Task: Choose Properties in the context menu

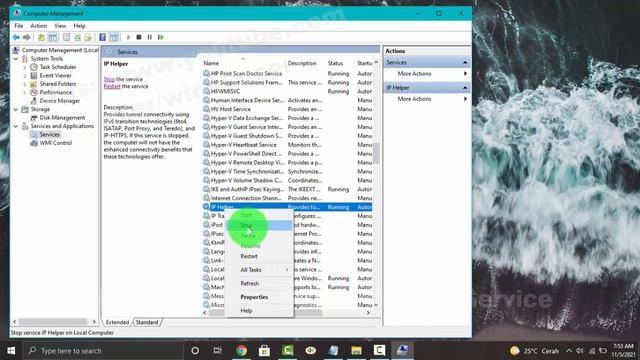Action: [x=259, y=297]
